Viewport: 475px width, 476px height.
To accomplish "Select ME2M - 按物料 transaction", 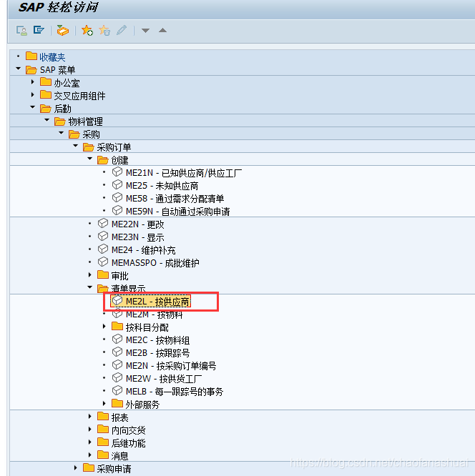I will pos(154,314).
